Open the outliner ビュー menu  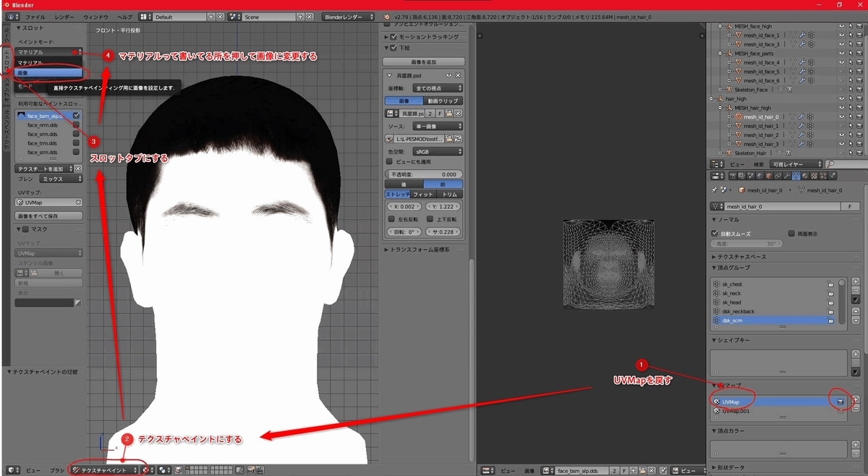736,165
